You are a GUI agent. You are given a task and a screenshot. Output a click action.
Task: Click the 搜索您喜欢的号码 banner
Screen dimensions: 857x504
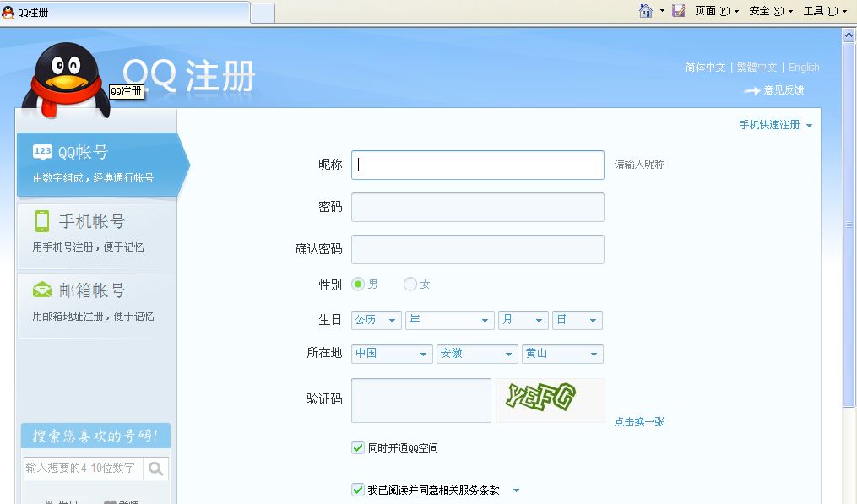[x=95, y=436]
